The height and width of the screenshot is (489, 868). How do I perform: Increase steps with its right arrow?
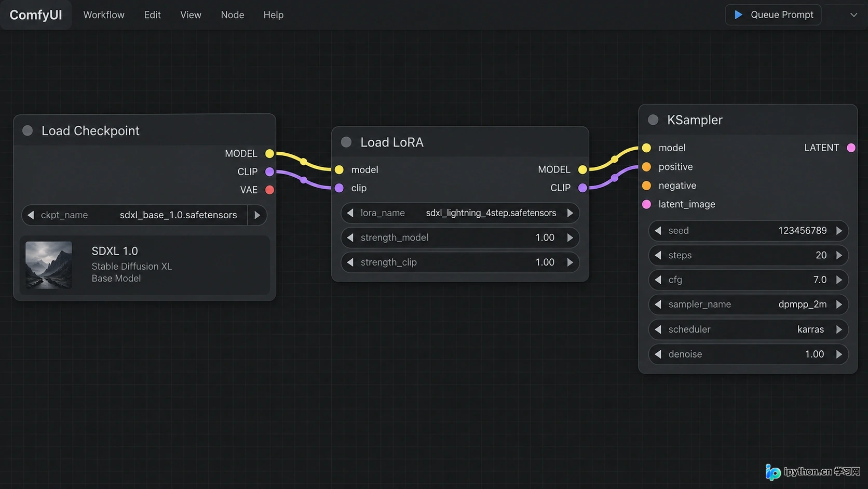click(839, 255)
